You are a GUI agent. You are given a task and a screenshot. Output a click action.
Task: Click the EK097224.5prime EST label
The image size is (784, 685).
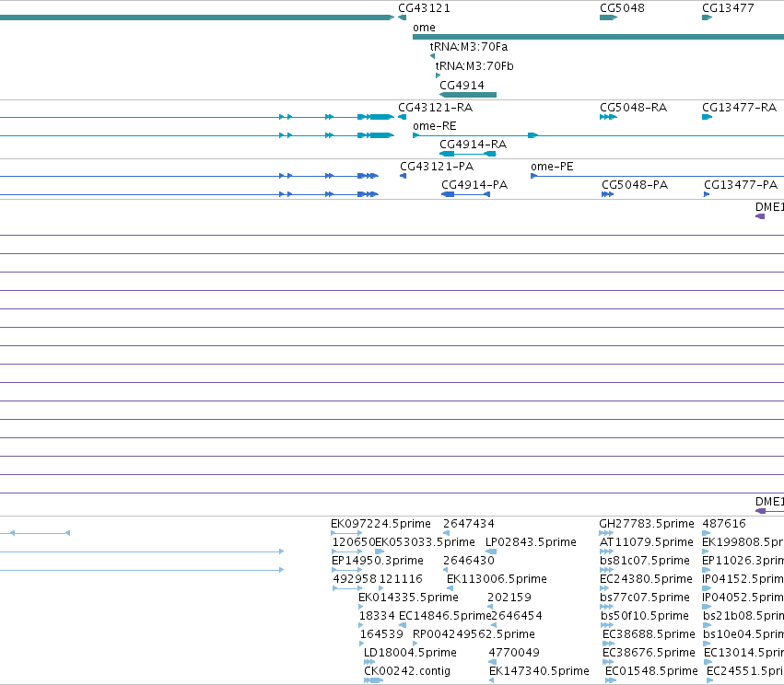tap(380, 524)
